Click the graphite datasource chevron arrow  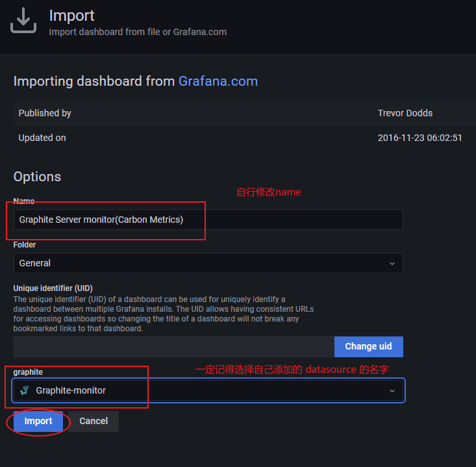tap(392, 390)
